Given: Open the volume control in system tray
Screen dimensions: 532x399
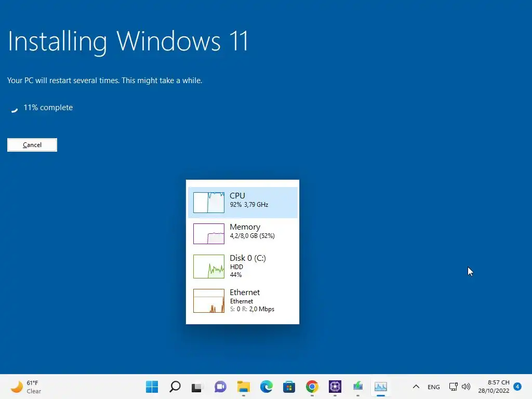Looking at the screenshot, I should [x=466, y=387].
